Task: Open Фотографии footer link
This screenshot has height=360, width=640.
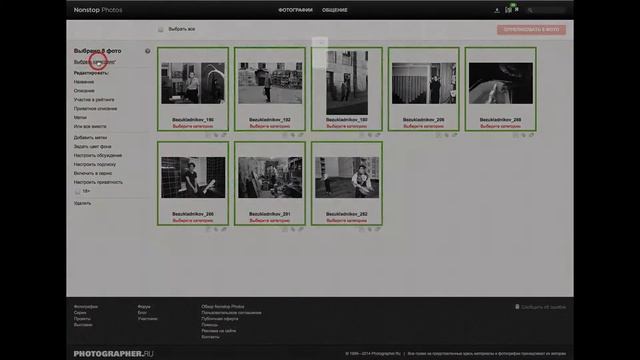Action: (86, 307)
